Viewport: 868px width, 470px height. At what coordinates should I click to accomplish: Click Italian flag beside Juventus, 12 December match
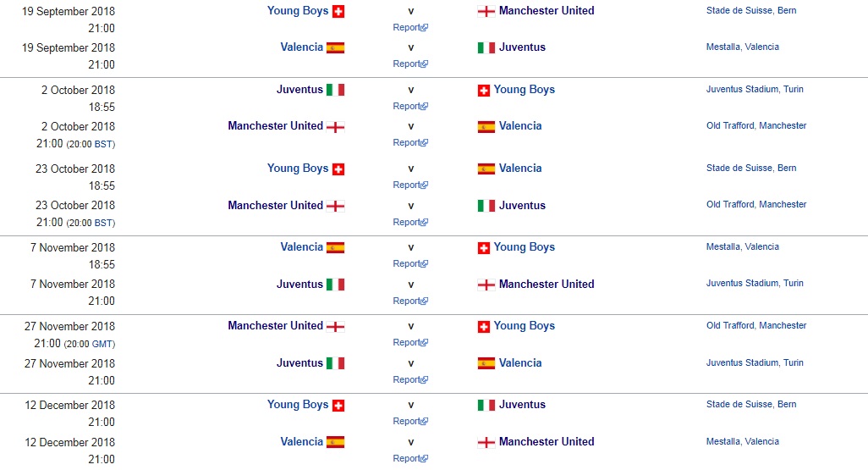[x=486, y=406]
